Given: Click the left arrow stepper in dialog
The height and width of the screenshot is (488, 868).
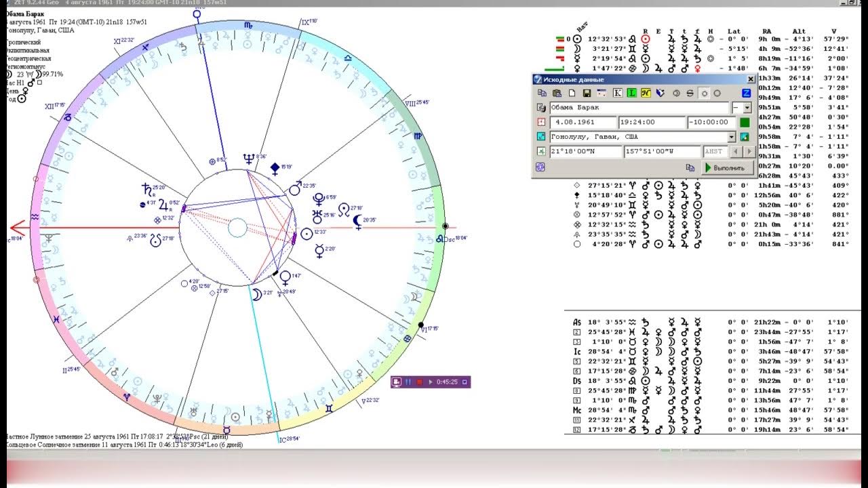Looking at the screenshot, I should pos(736,152).
